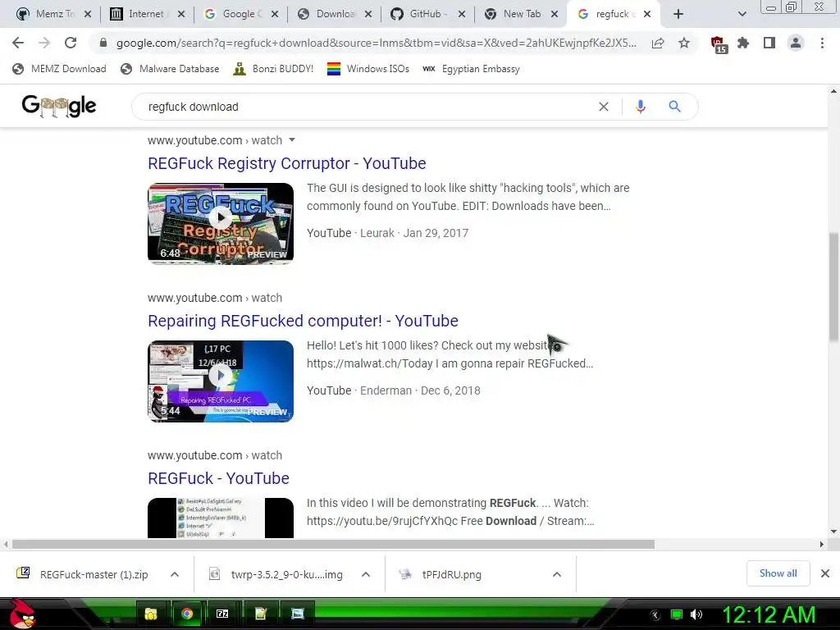
Task: Expand options for the twrp img download
Action: [x=366, y=574]
